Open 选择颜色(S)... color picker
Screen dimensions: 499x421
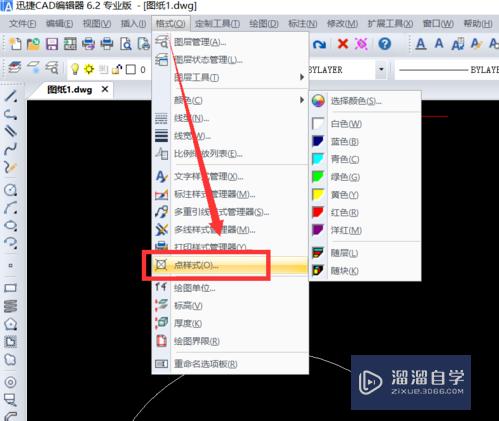[x=365, y=100]
